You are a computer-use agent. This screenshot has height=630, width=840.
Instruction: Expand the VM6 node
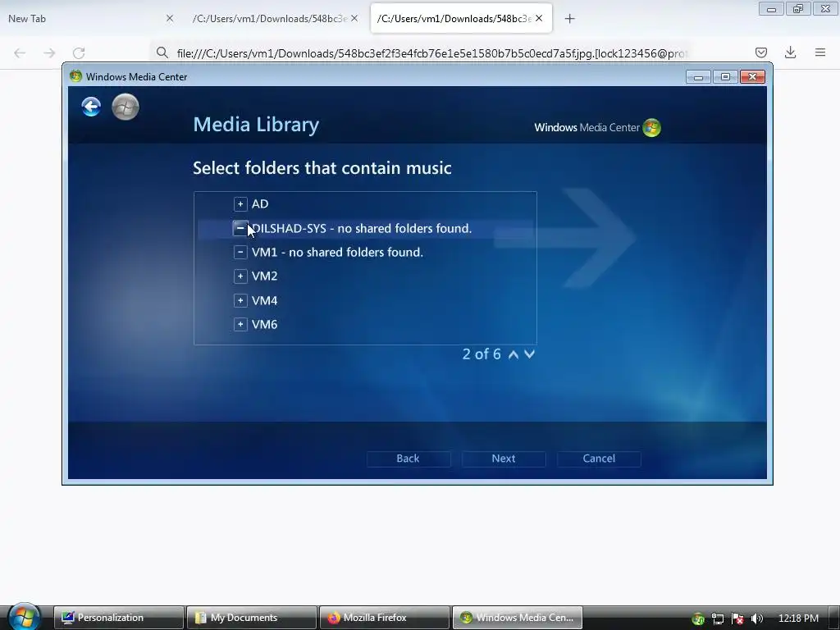point(240,324)
